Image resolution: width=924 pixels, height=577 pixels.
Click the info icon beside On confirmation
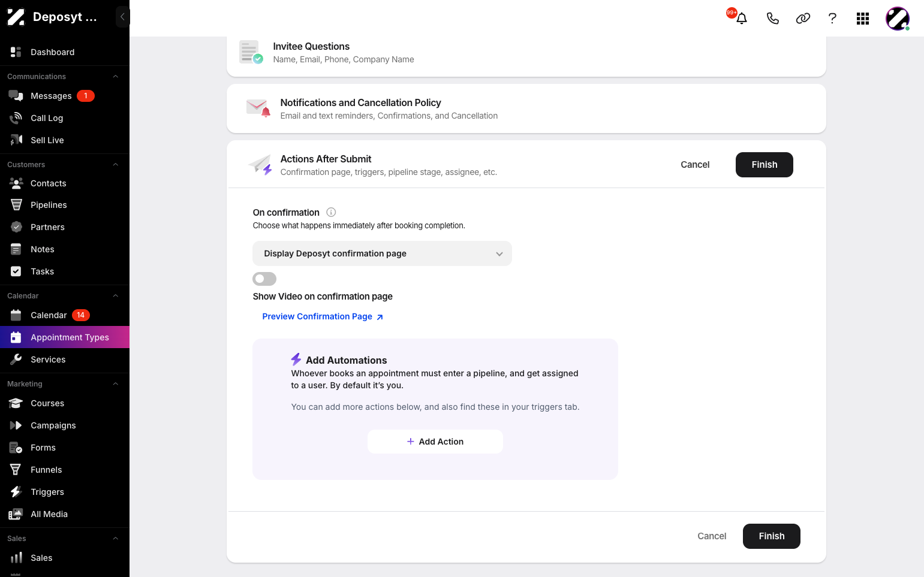tap(331, 212)
